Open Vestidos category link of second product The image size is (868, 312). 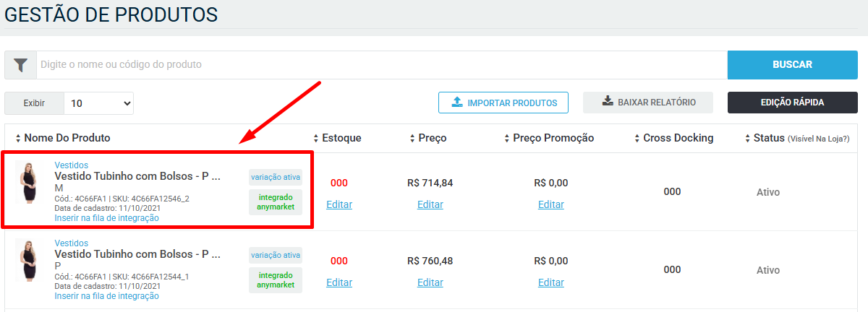[x=72, y=243]
